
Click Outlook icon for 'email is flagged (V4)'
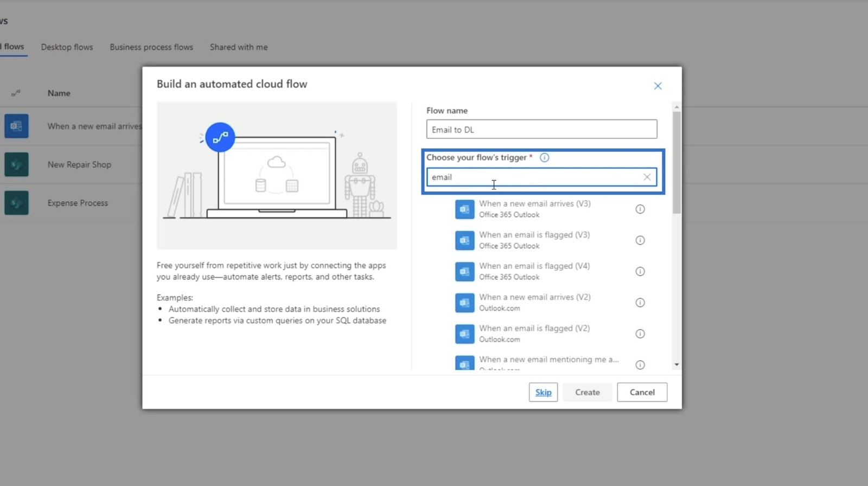click(464, 271)
